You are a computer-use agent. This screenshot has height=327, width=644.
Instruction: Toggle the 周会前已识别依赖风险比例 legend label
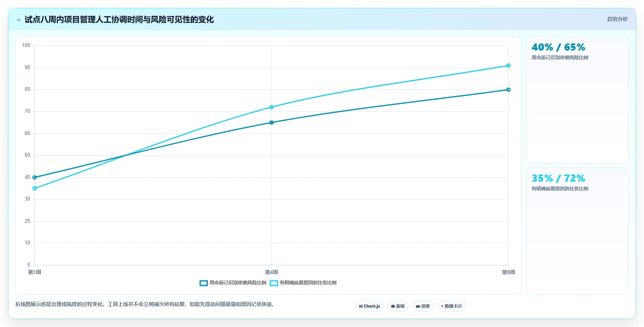[238, 283]
